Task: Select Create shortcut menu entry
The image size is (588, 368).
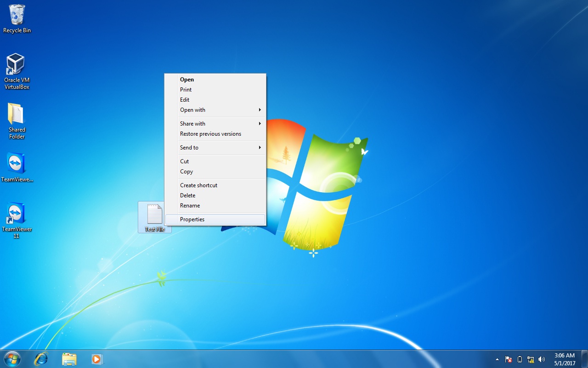Action: coord(215,185)
